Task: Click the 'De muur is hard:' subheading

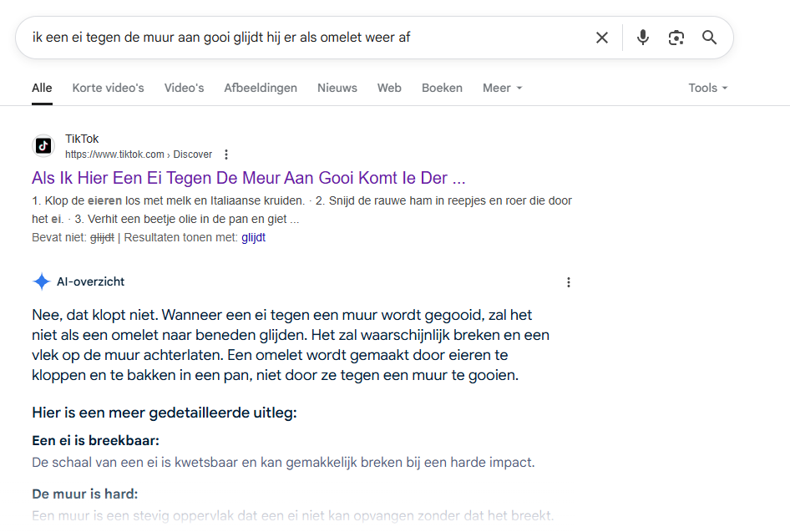Action: tap(84, 494)
